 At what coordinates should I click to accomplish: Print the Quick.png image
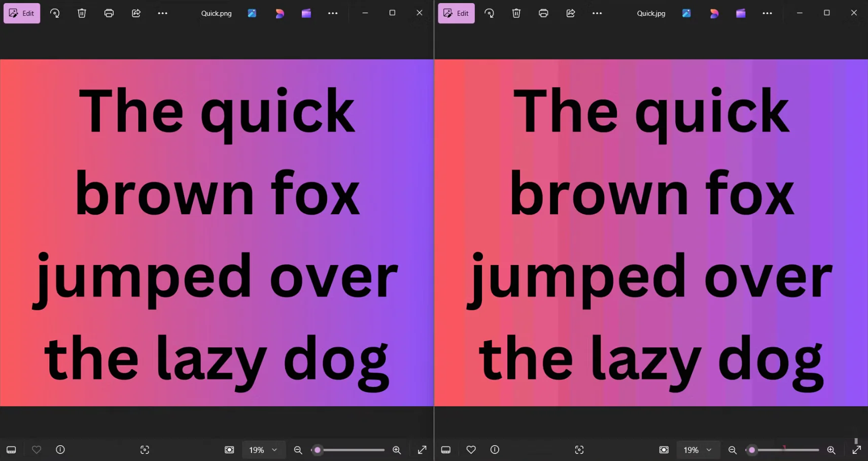(109, 13)
